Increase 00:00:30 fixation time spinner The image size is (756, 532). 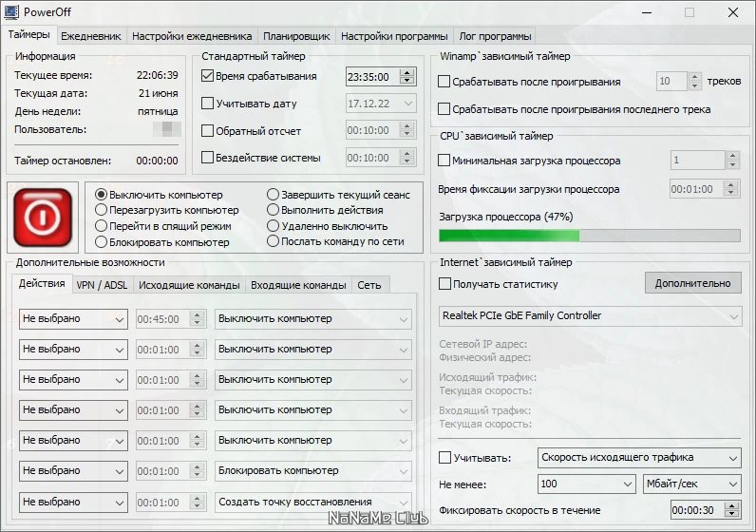pyautogui.click(x=732, y=505)
